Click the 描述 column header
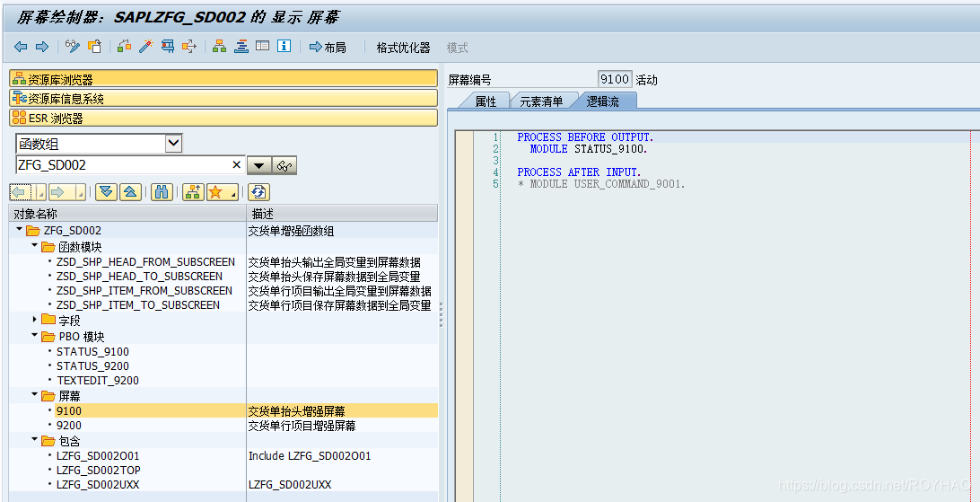The image size is (980, 502). [343, 213]
